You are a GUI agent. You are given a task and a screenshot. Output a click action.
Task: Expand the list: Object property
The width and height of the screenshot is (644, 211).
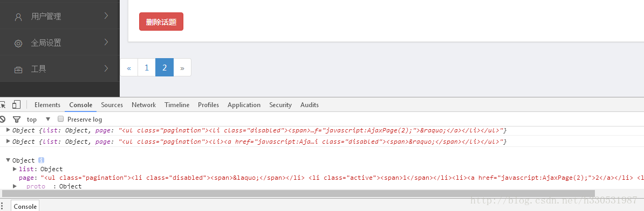(15, 169)
